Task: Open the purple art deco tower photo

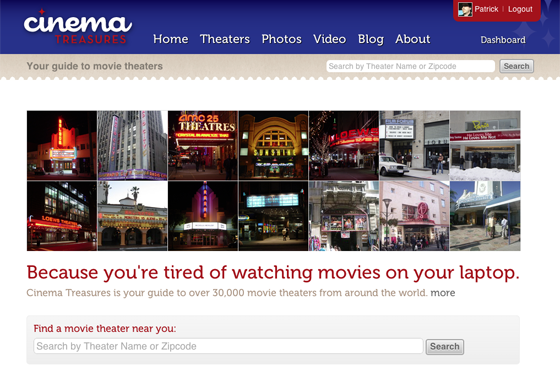Action: [202, 216]
